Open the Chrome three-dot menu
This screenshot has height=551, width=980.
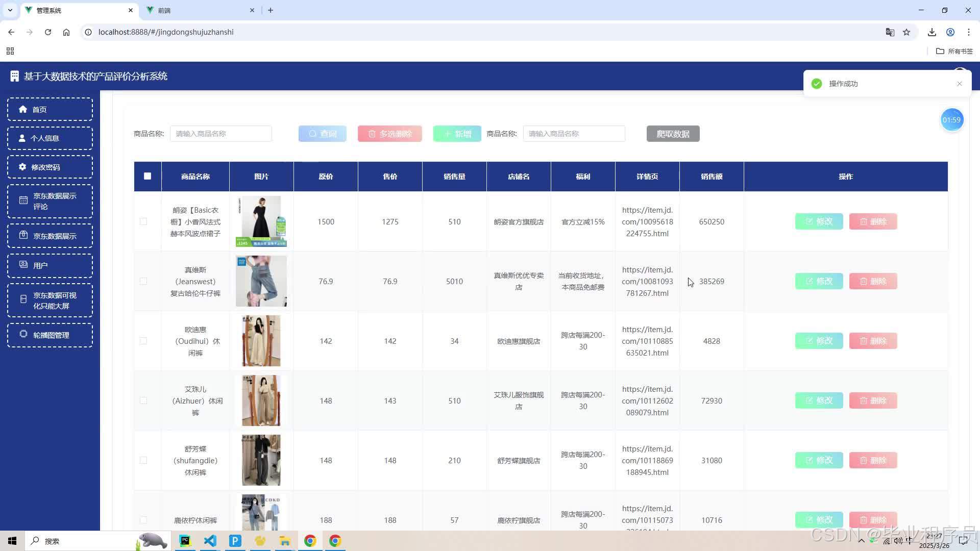(x=968, y=32)
